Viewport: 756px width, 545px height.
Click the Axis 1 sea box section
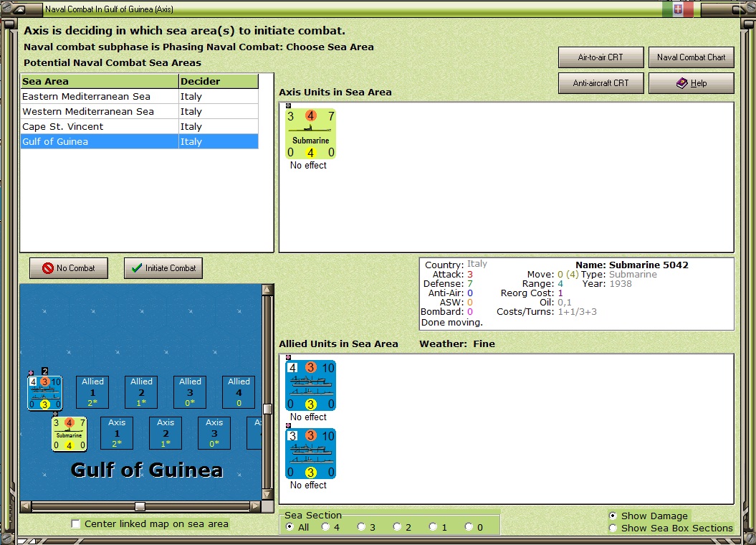point(117,433)
